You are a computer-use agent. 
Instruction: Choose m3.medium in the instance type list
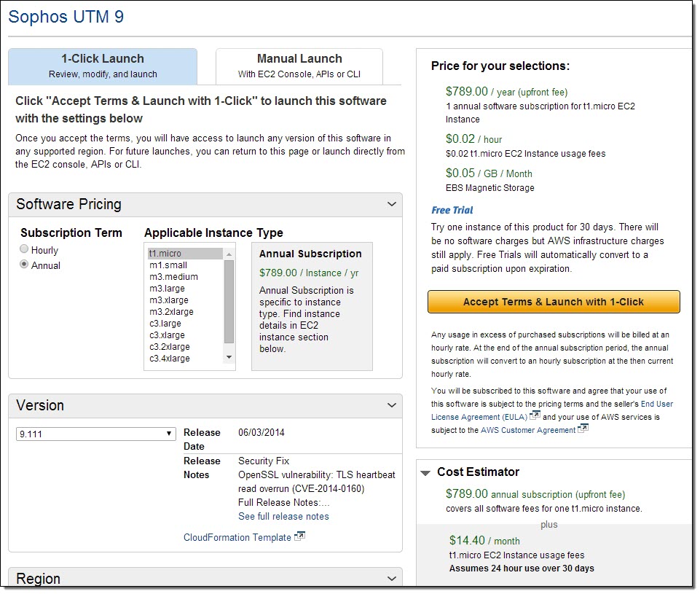pyautogui.click(x=173, y=277)
